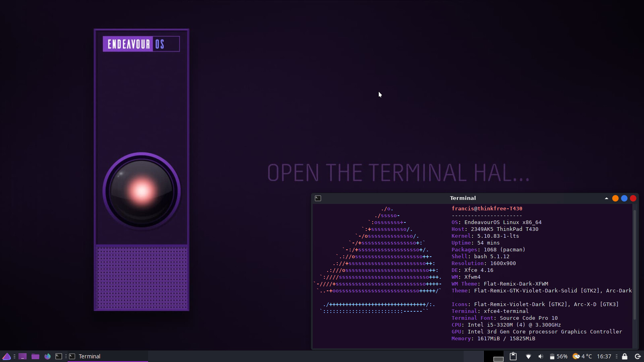The height and width of the screenshot is (362, 644).
Task: Switch to the first empty workspace thumbnail
Action: (473, 356)
